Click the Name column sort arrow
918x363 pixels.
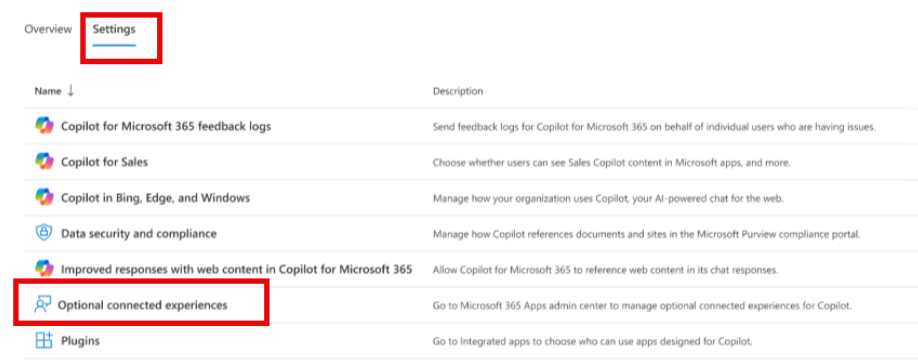(71, 91)
